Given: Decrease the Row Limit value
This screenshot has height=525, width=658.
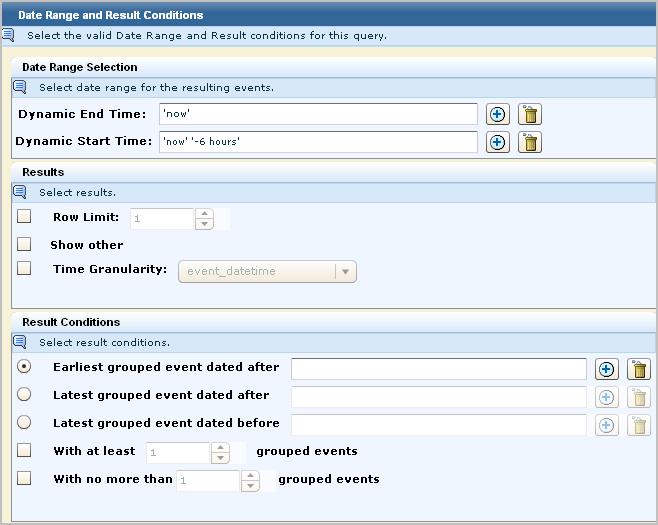Looking at the screenshot, I should (204, 224).
